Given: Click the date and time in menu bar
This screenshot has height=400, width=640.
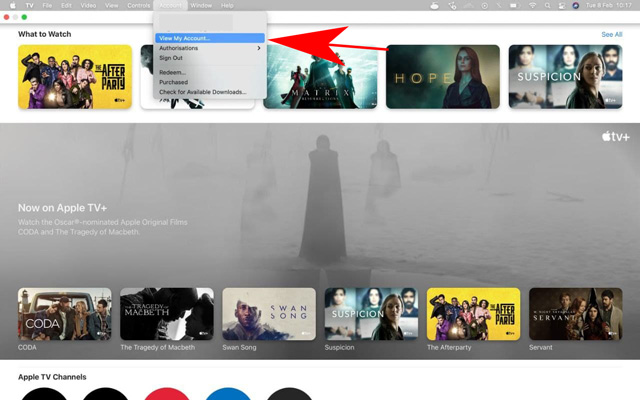Looking at the screenshot, I should pyautogui.click(x=609, y=5).
